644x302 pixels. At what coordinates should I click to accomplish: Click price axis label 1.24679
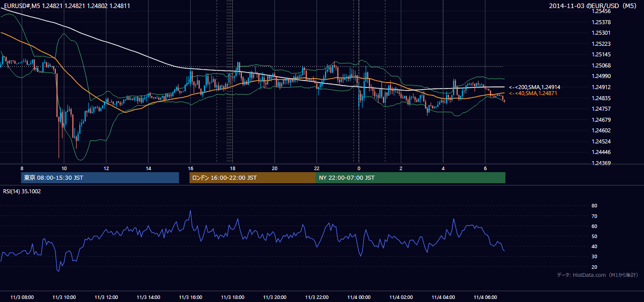[x=601, y=120]
